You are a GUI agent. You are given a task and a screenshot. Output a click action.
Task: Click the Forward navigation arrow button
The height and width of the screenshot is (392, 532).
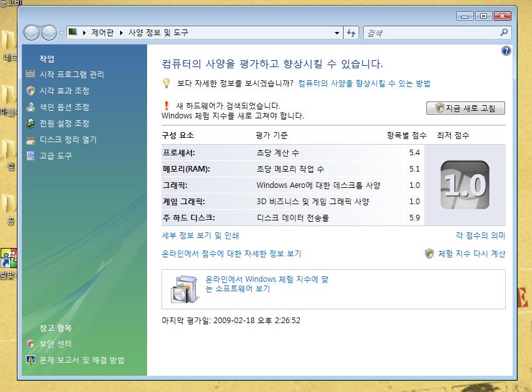49,33
